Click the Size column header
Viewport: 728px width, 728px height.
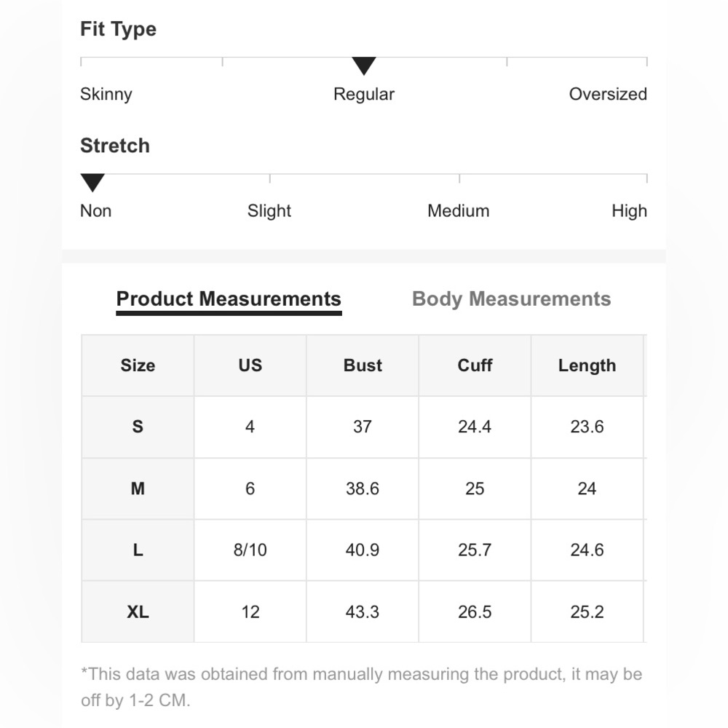(x=138, y=365)
